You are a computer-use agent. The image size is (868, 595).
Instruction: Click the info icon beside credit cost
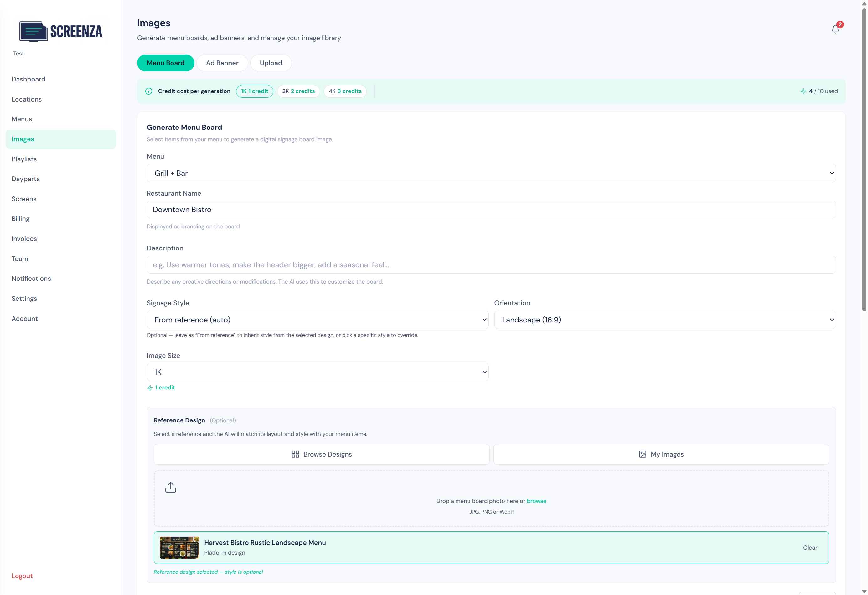click(149, 91)
